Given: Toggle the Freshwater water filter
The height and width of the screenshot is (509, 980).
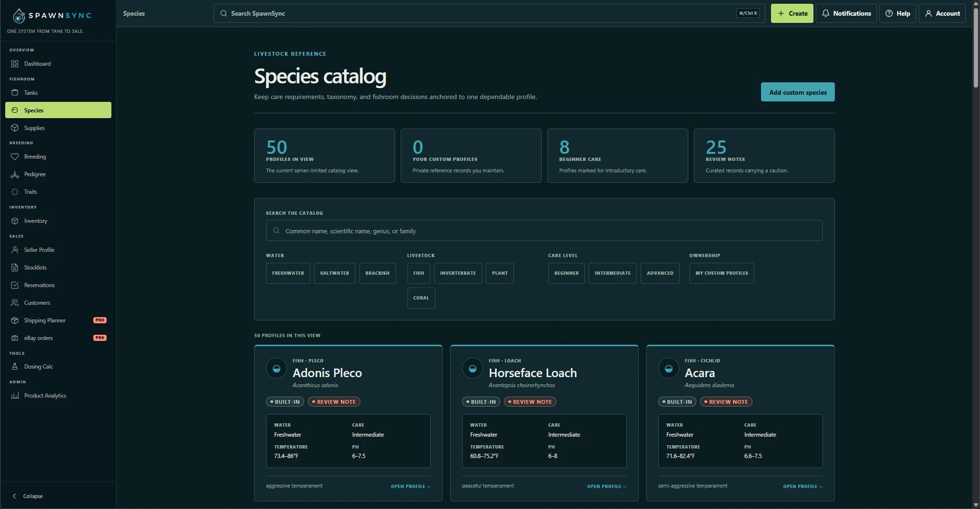Looking at the screenshot, I should 288,273.
